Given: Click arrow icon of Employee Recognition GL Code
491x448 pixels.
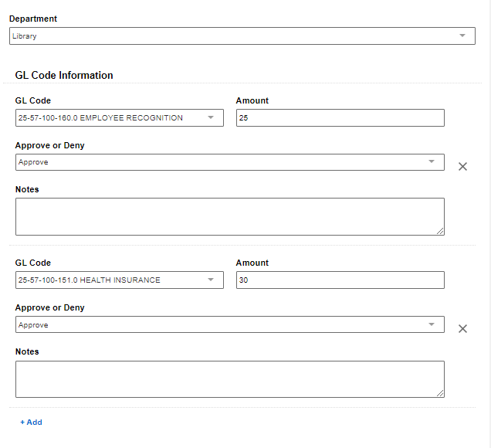Looking at the screenshot, I should tap(211, 117).
